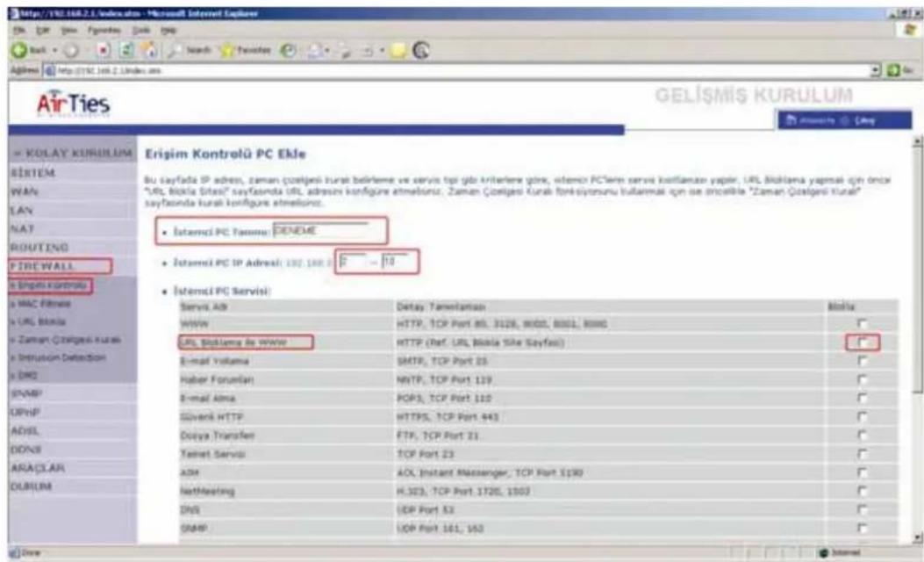Click the green Go button beside address bar
The width and height of the screenshot is (924, 562).
(x=900, y=71)
